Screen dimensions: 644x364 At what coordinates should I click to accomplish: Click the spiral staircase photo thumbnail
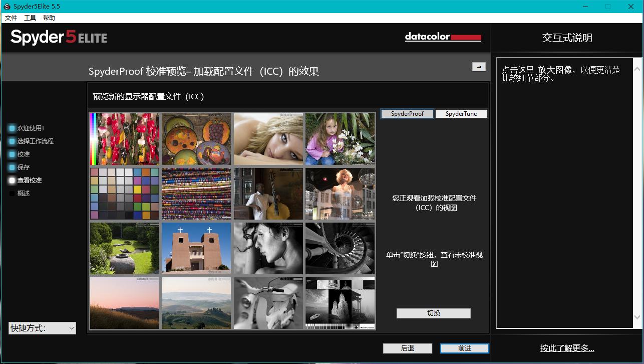(x=340, y=248)
